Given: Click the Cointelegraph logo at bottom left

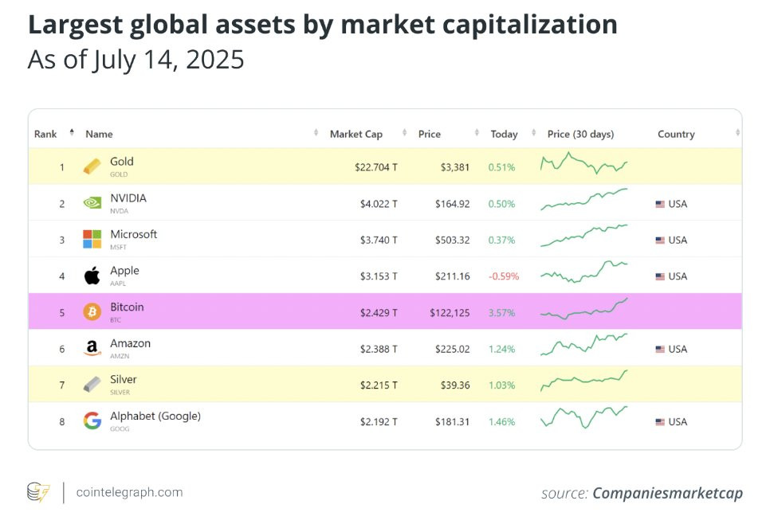Looking at the screenshot, I should pos(38,492).
